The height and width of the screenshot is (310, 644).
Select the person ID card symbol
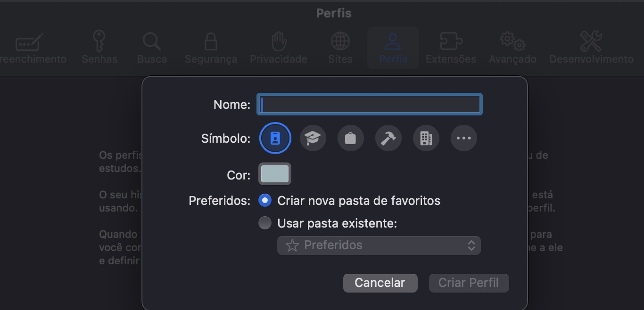tap(275, 138)
